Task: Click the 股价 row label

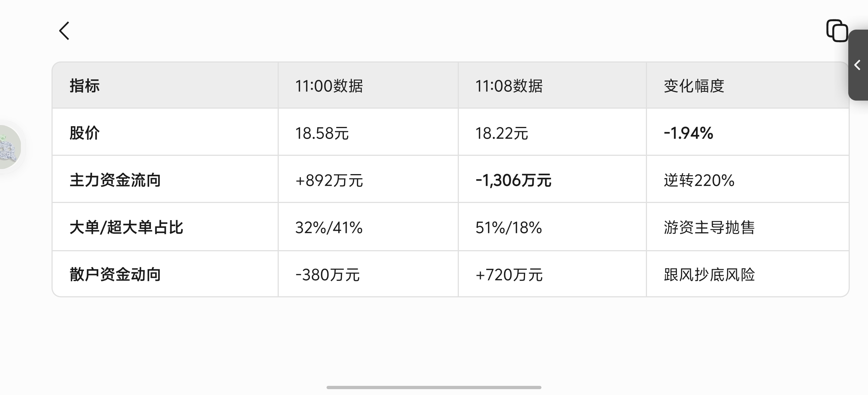Action: click(85, 133)
